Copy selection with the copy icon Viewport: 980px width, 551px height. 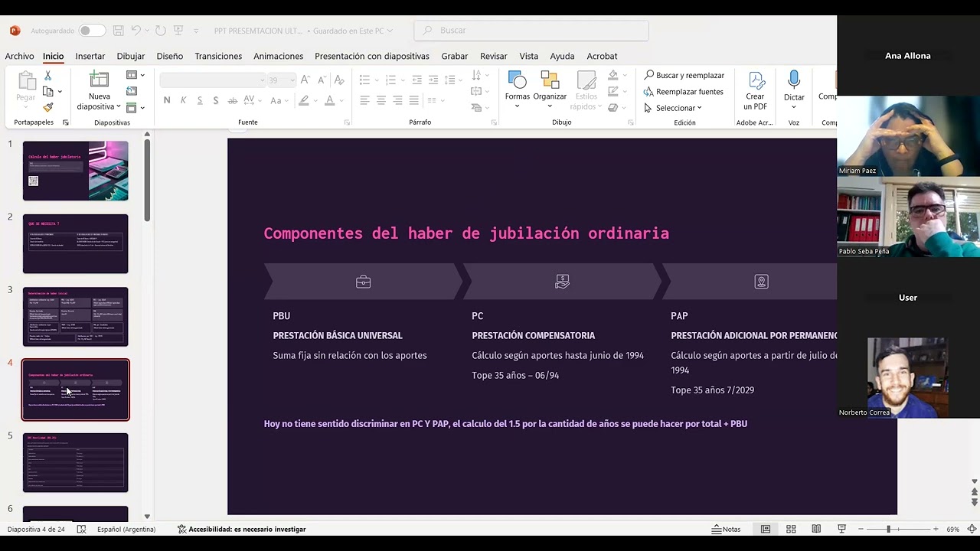tap(48, 92)
